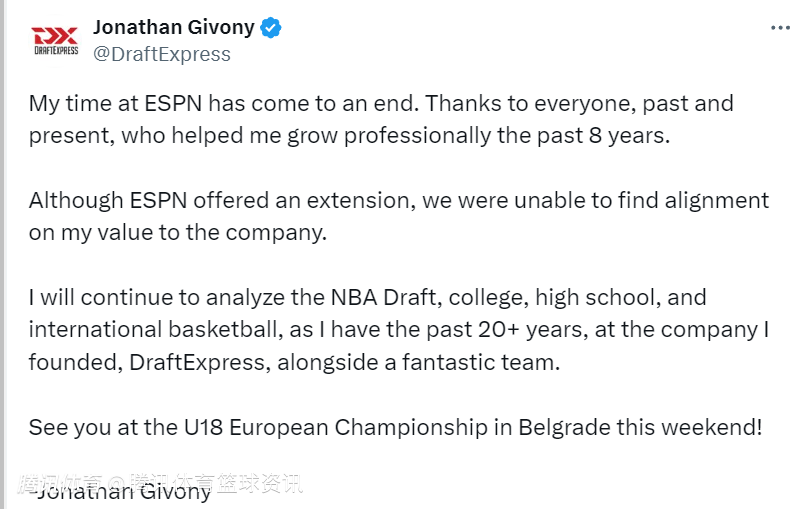Click the @DraftExpress handle
Image resolution: width=795 pixels, height=509 pixels.
click(162, 54)
